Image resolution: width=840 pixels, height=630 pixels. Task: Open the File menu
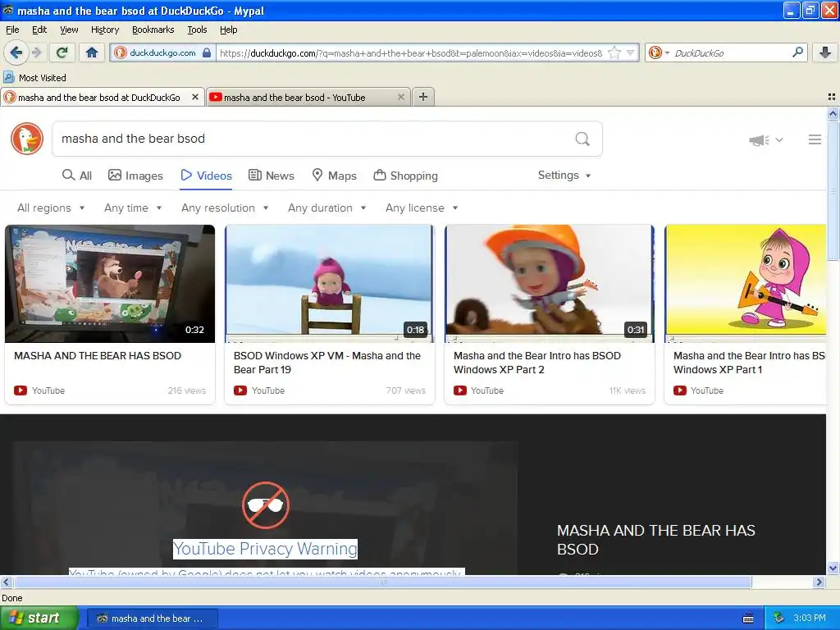click(12, 30)
